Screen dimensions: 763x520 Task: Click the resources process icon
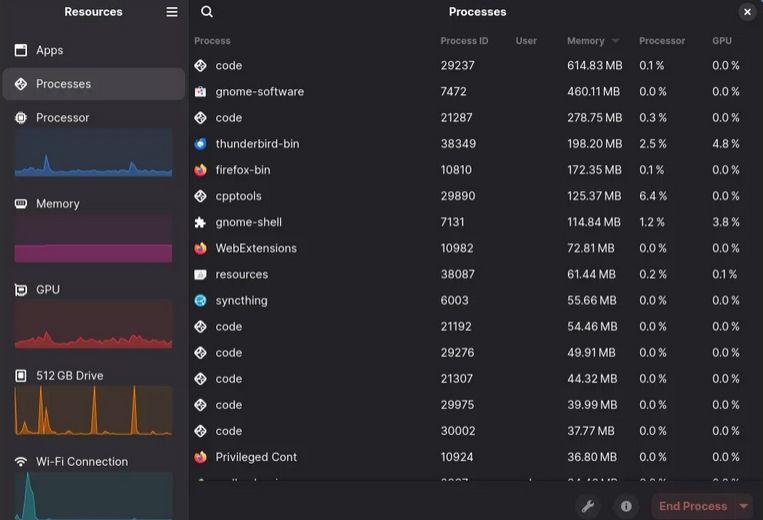coord(200,274)
